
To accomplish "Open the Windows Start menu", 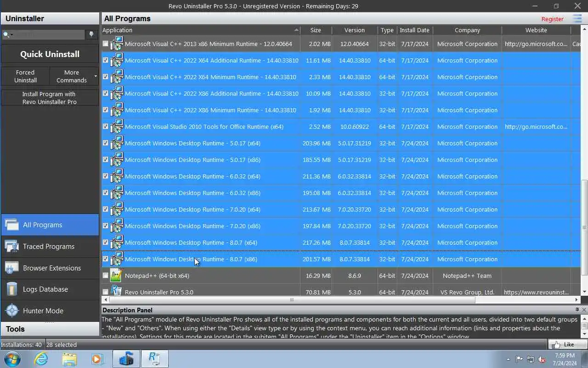I will 12,359.
